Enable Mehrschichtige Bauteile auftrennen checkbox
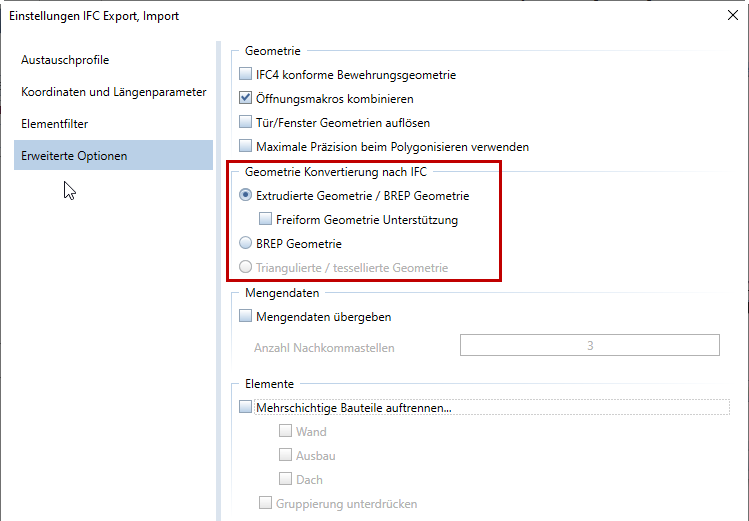The width and height of the screenshot is (749, 521). point(246,407)
